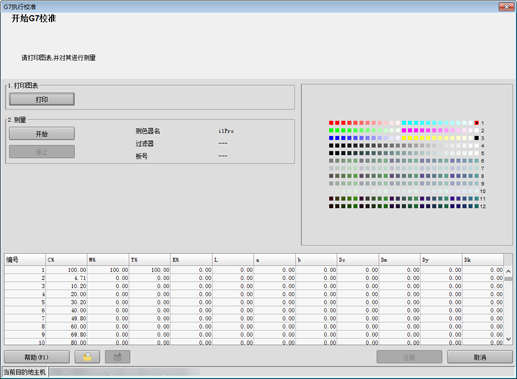The width and height of the screenshot is (517, 379).
Task: Click the 帐号 label
Action: (141, 156)
